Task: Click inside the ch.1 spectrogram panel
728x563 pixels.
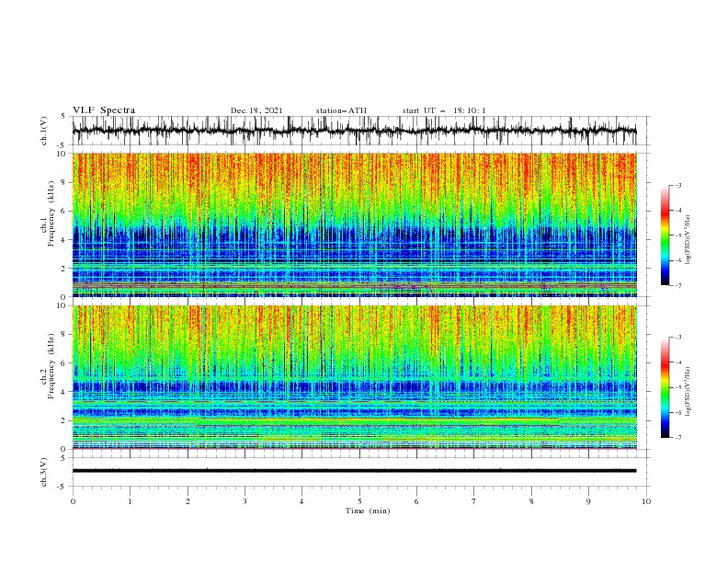Action: click(354, 224)
